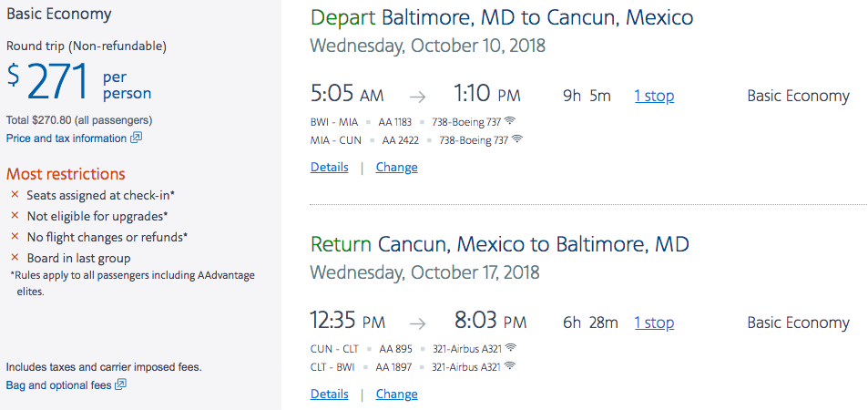Image resolution: width=868 pixels, height=410 pixels.
Task: Click the Wi-Fi icon on CLT - BWI flight
Action: coord(510,366)
